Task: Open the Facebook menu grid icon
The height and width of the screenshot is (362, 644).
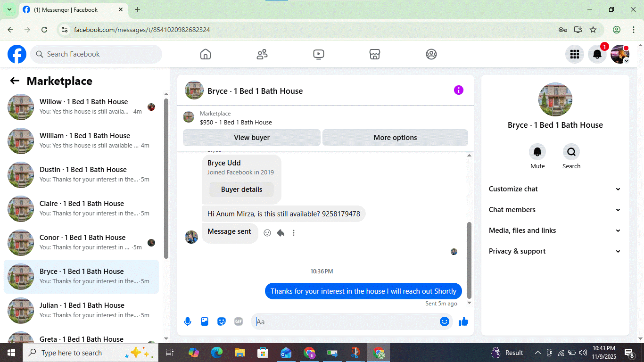Action: [575, 54]
